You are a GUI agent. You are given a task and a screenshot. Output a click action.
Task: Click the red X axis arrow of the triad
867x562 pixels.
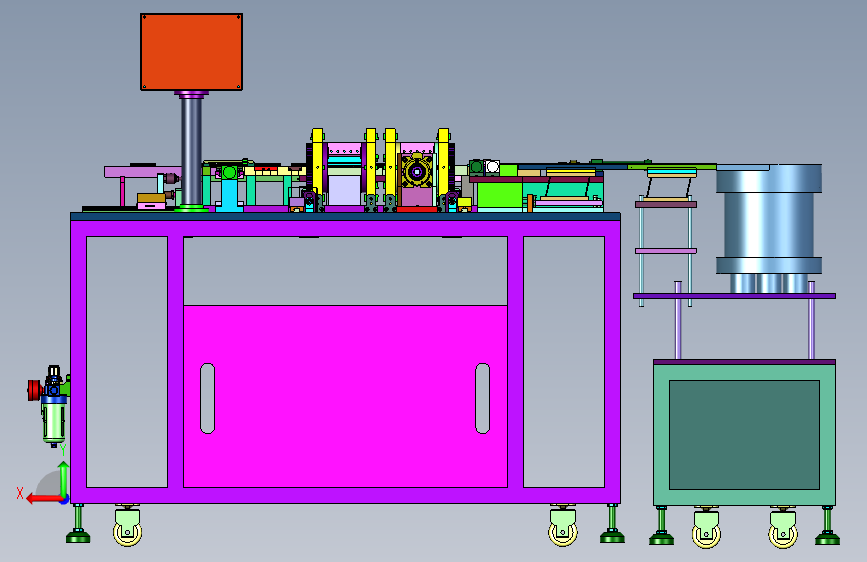tap(44, 499)
